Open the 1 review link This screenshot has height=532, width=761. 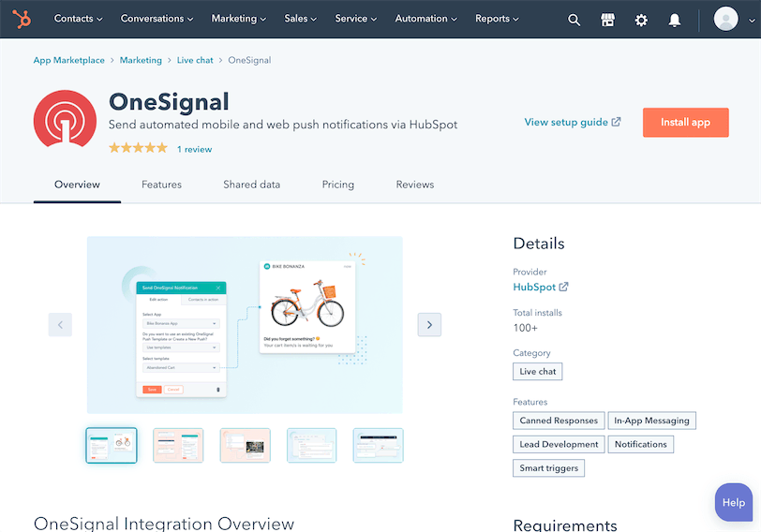[194, 149]
